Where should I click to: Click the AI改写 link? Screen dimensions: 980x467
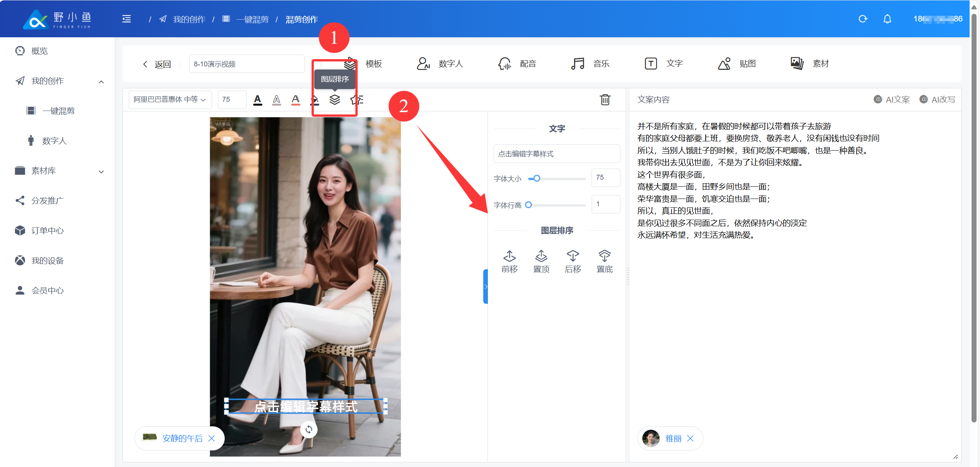pyautogui.click(x=937, y=99)
